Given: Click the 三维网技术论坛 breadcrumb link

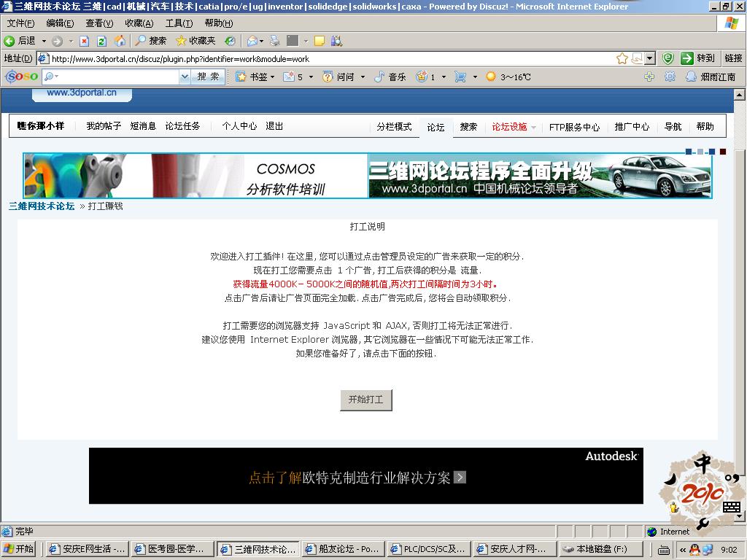Looking at the screenshot, I should point(42,206).
